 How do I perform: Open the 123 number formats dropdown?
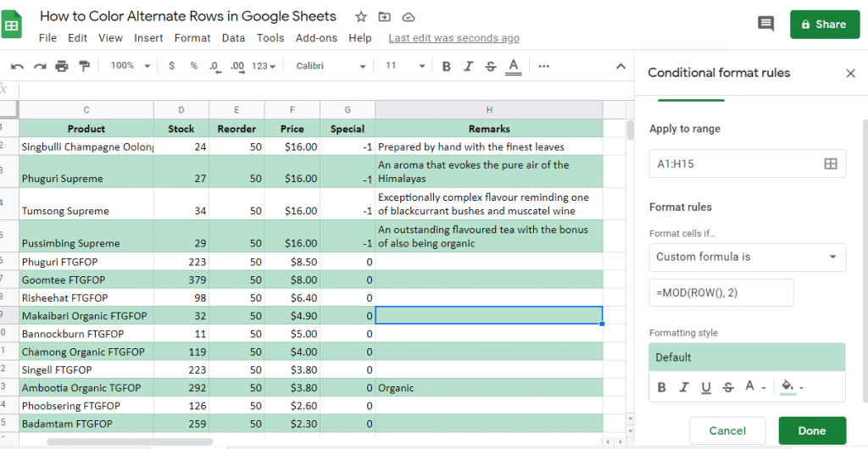tap(264, 66)
